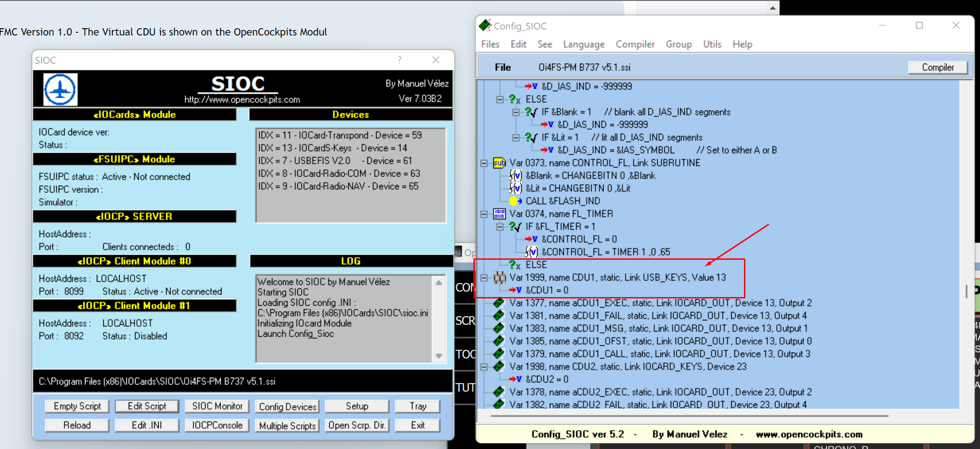Open the Edit menu in Config_SIOC
The width and height of the screenshot is (980, 449).
point(518,44)
